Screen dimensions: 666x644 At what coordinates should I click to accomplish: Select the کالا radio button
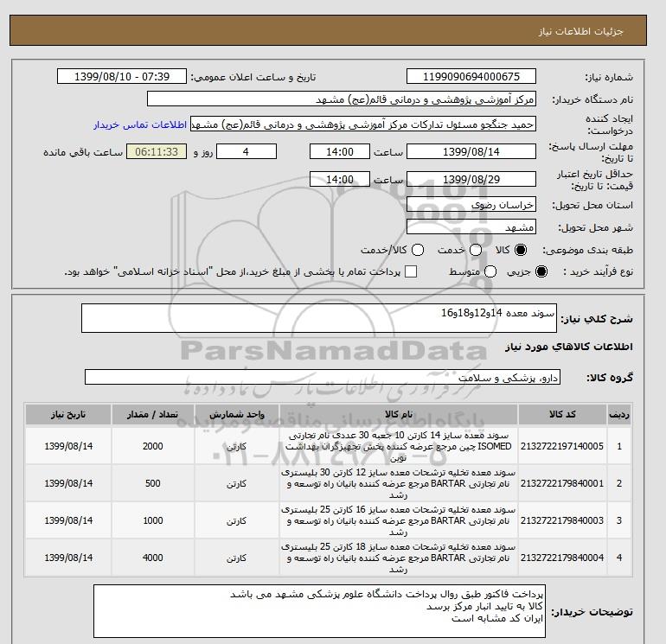tap(521, 250)
